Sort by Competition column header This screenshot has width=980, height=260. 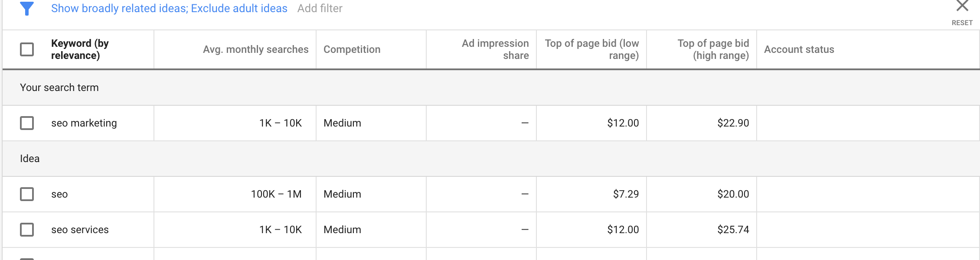tap(352, 49)
